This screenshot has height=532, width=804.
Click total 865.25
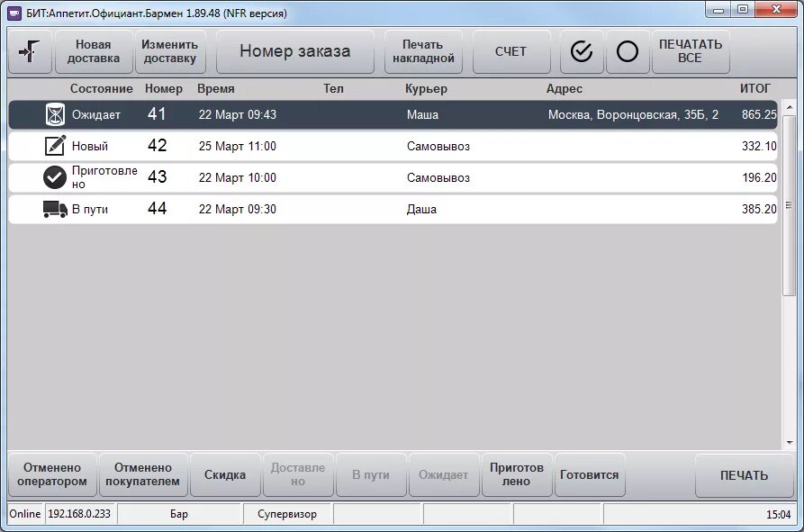759,114
